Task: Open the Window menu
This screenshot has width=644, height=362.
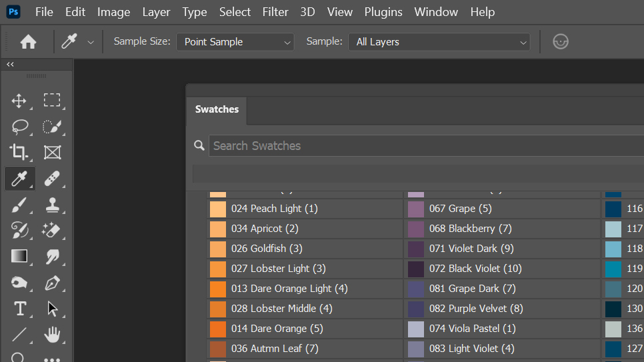Action: pos(437,12)
